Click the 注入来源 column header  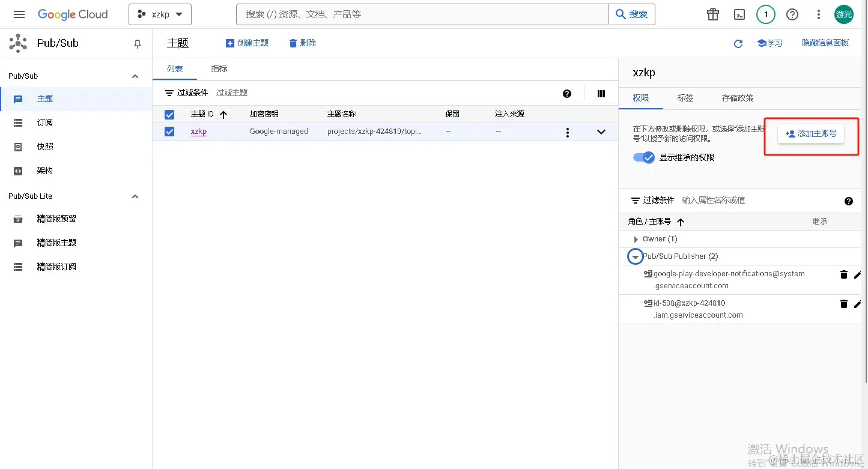tap(509, 114)
